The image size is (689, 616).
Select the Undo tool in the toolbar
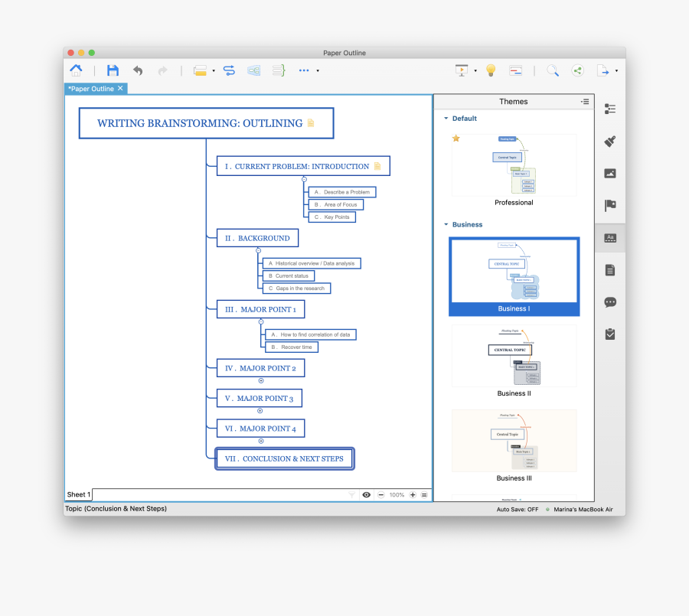pos(139,70)
